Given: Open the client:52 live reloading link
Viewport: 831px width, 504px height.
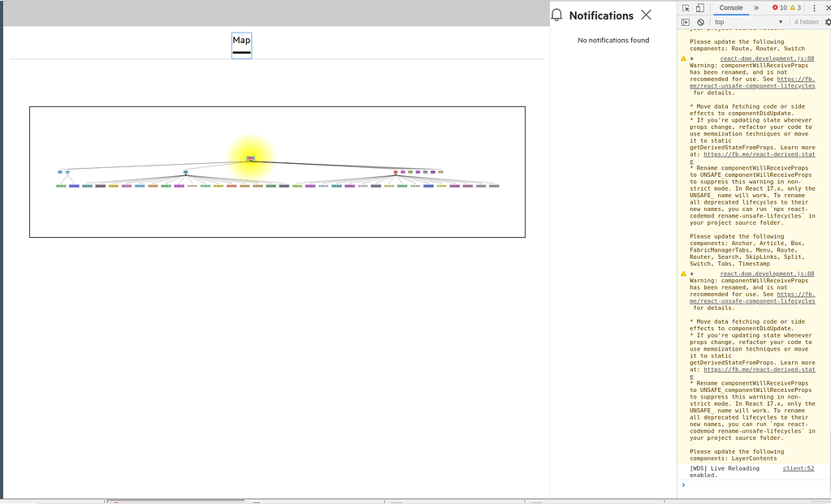Looking at the screenshot, I should coord(798,468).
